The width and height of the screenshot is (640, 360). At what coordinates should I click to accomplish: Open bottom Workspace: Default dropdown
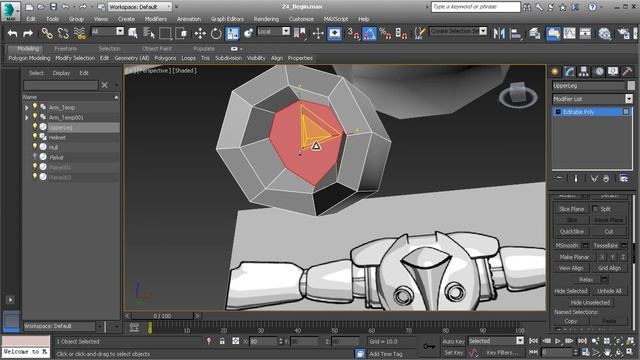(63, 326)
